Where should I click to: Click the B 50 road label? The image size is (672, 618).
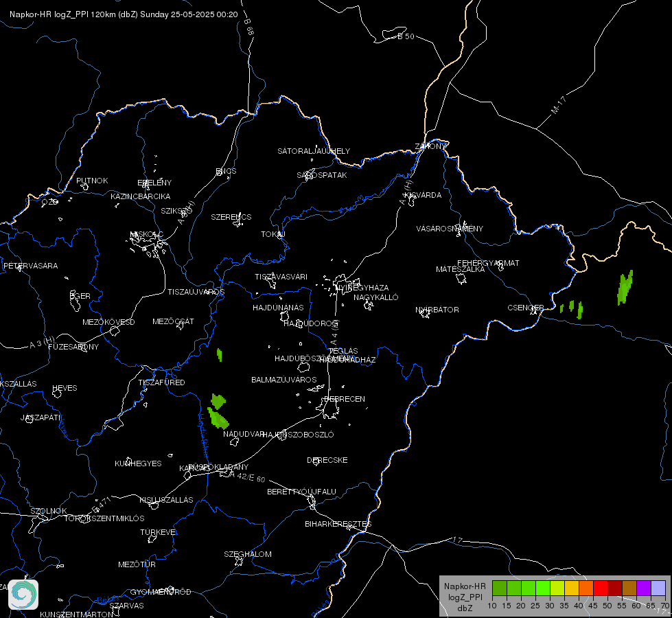click(x=406, y=36)
